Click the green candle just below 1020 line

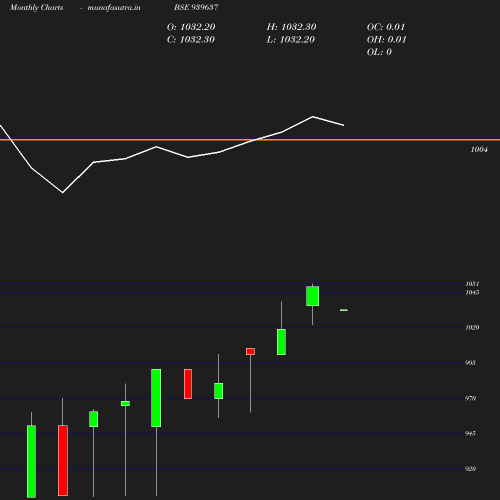(281, 342)
